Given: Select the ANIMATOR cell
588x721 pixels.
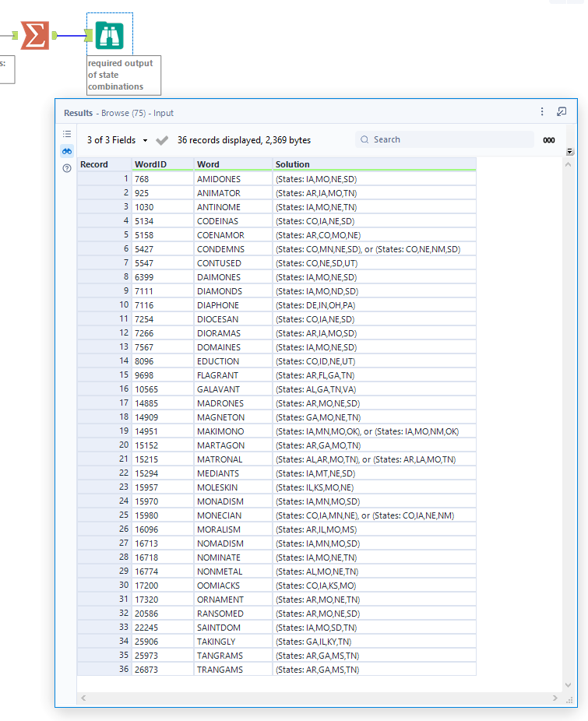Looking at the screenshot, I should [233, 193].
